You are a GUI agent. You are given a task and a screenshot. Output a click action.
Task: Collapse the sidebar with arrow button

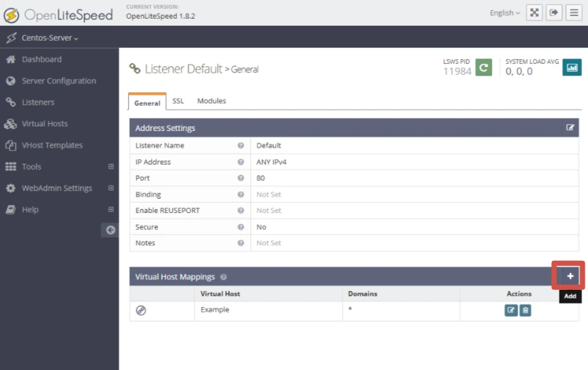click(x=110, y=230)
